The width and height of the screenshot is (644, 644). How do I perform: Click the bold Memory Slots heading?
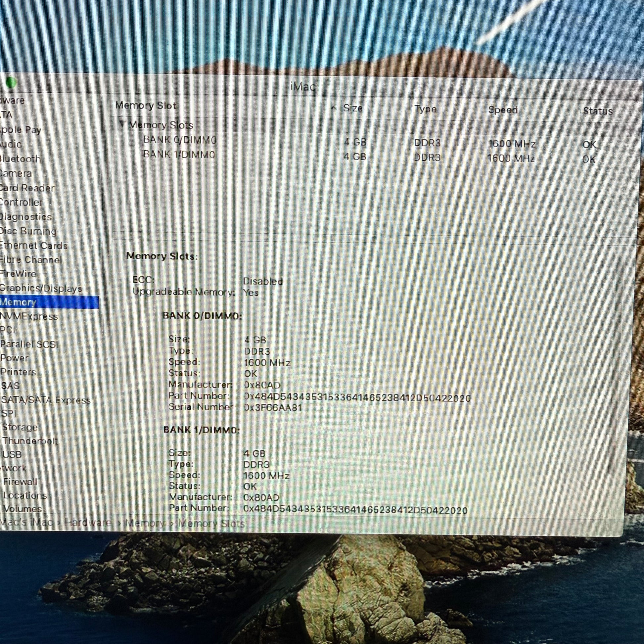pos(162,256)
